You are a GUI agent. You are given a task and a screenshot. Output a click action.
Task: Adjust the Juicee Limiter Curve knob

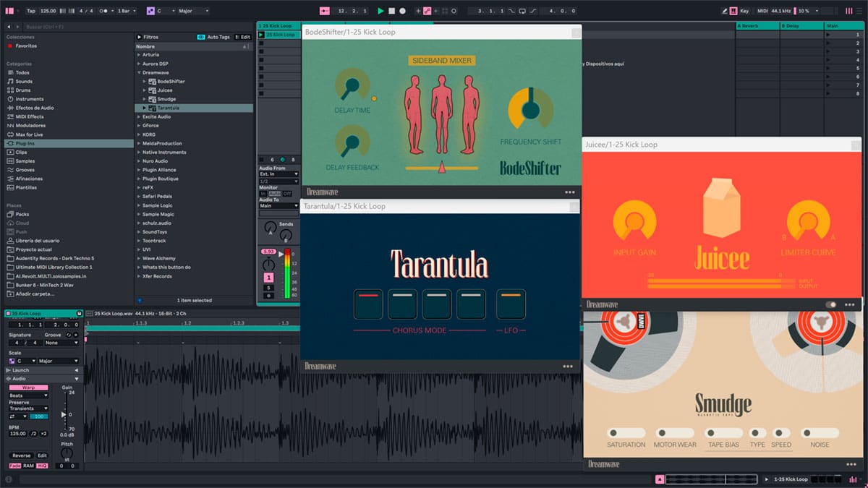point(808,222)
